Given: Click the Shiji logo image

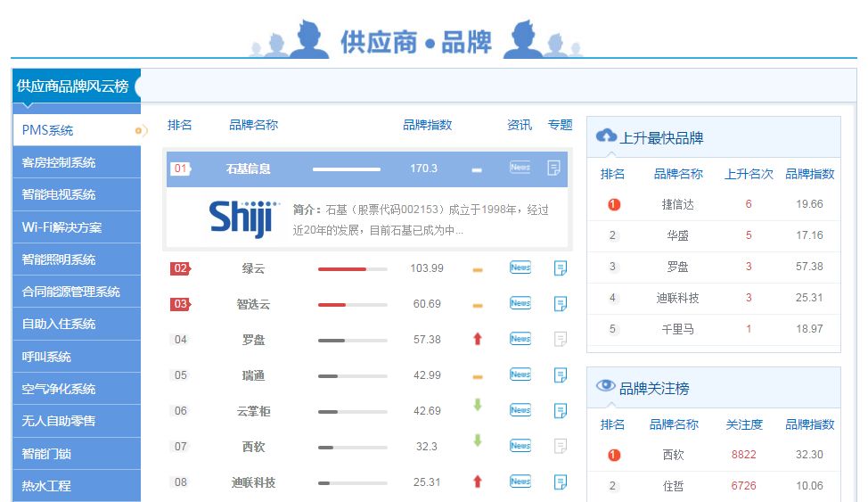Looking at the screenshot, I should coord(243,218).
